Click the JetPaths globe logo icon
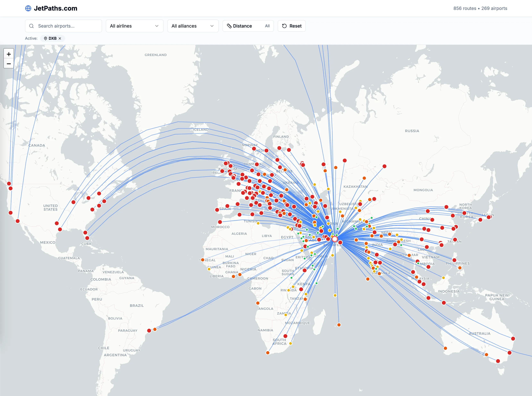Screen dimensions: 532x396 [x=28, y=8]
